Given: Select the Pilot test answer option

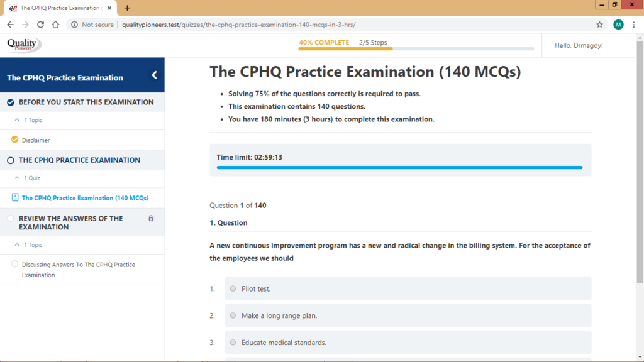Looking at the screenshot, I should 233,288.
